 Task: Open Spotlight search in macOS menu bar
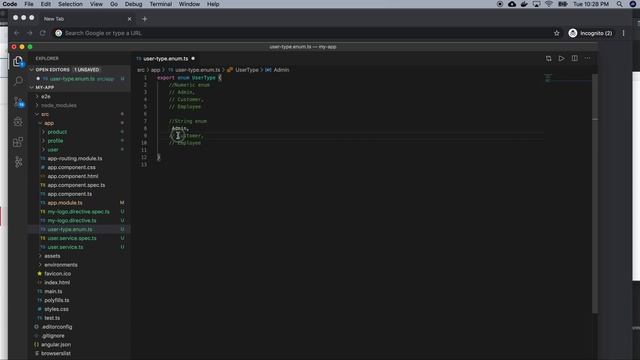[x=620, y=4]
